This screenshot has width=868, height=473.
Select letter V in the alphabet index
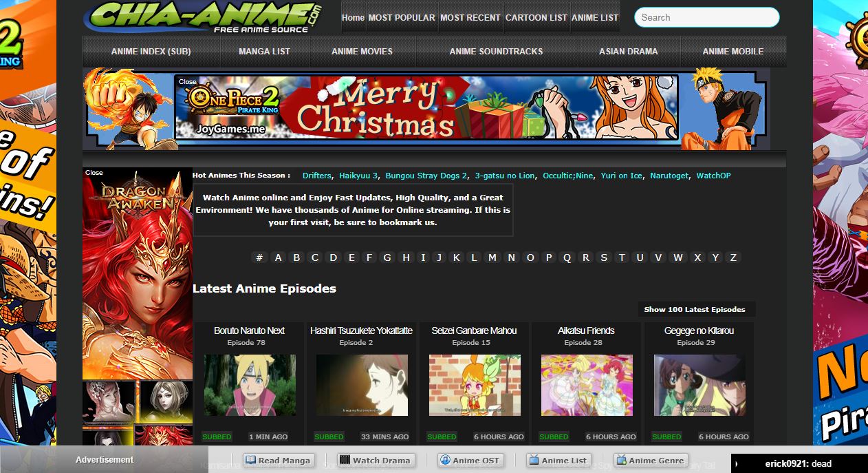tap(658, 257)
